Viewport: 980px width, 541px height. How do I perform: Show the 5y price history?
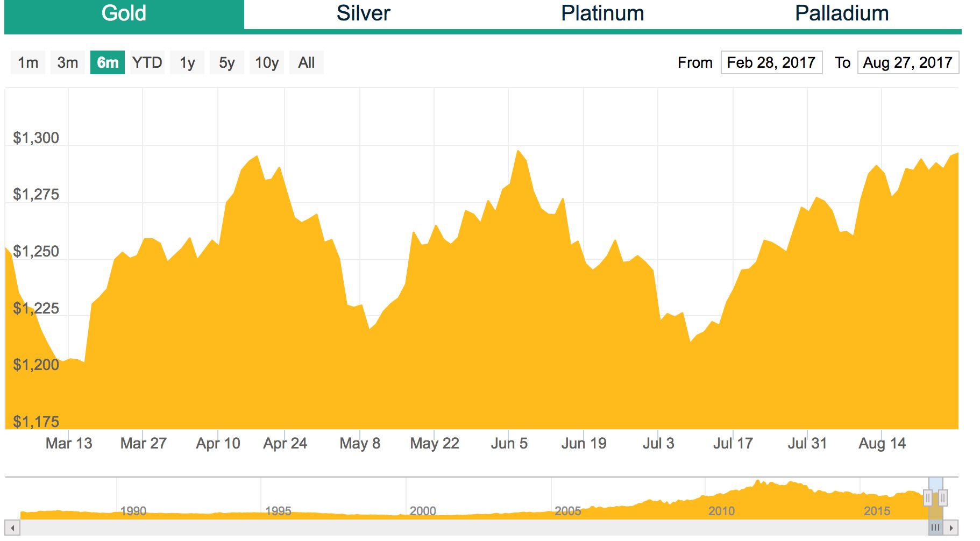227,62
